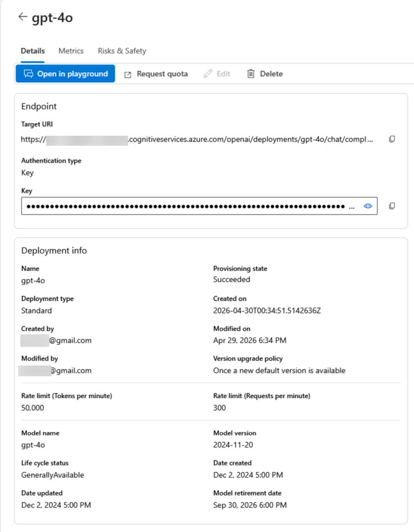Delete the gpt-4o deployment
The image size is (414, 532).
[265, 74]
